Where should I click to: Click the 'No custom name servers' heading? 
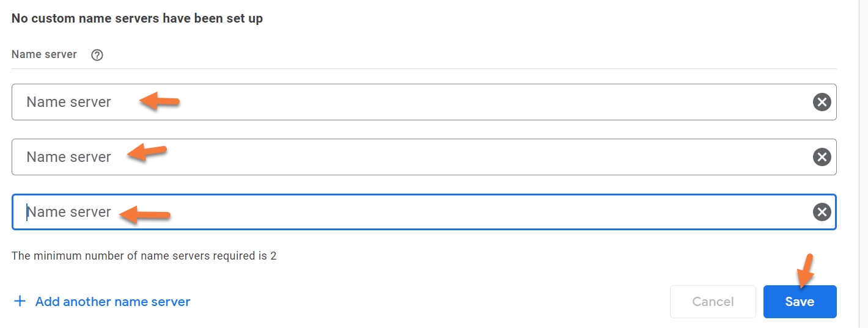pos(137,18)
